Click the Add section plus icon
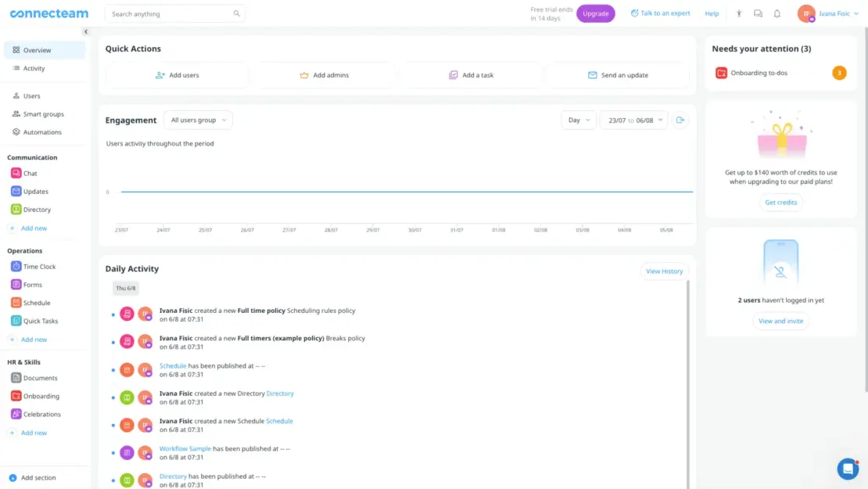Screen dimensions: 868x489 tap(13, 477)
